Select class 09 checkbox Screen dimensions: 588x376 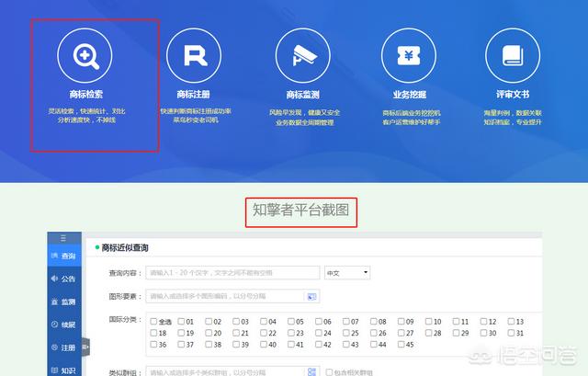tap(401, 321)
